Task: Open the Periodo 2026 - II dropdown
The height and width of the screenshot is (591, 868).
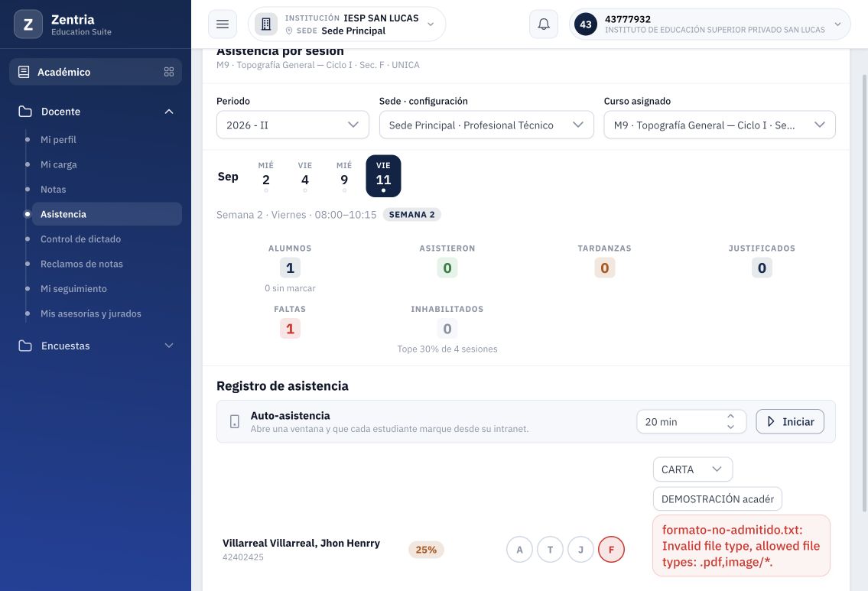Action: 293,125
